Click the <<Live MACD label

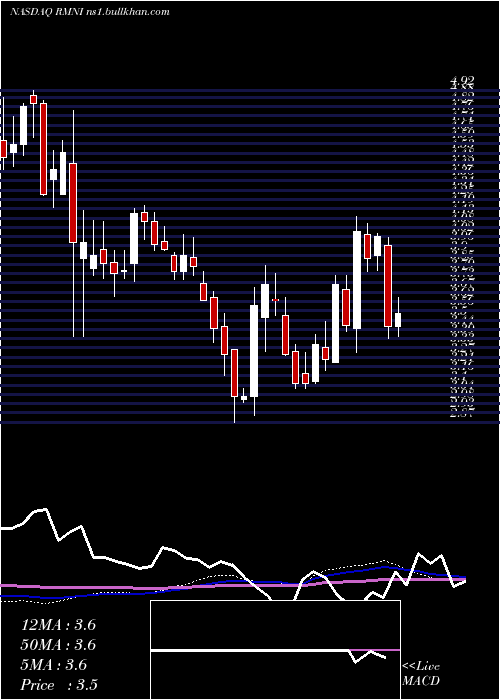coord(421,674)
